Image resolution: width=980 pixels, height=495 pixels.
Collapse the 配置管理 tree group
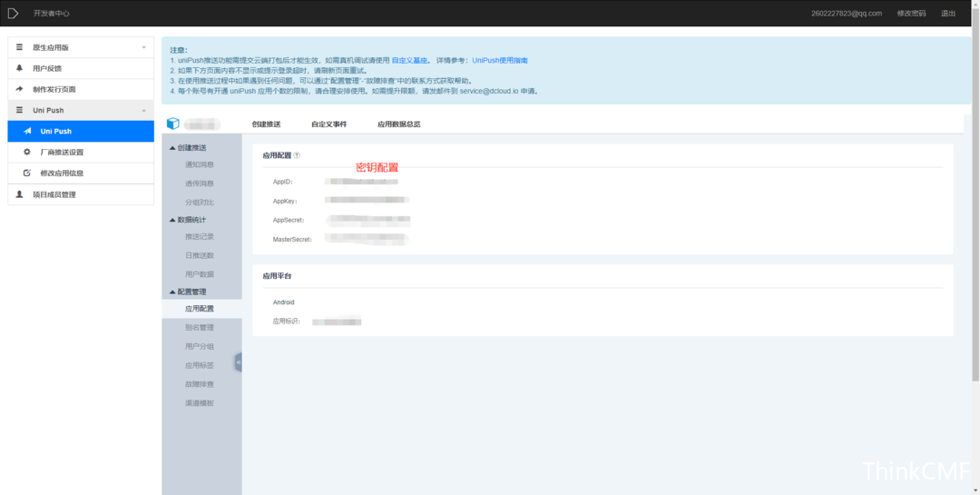pyautogui.click(x=172, y=292)
